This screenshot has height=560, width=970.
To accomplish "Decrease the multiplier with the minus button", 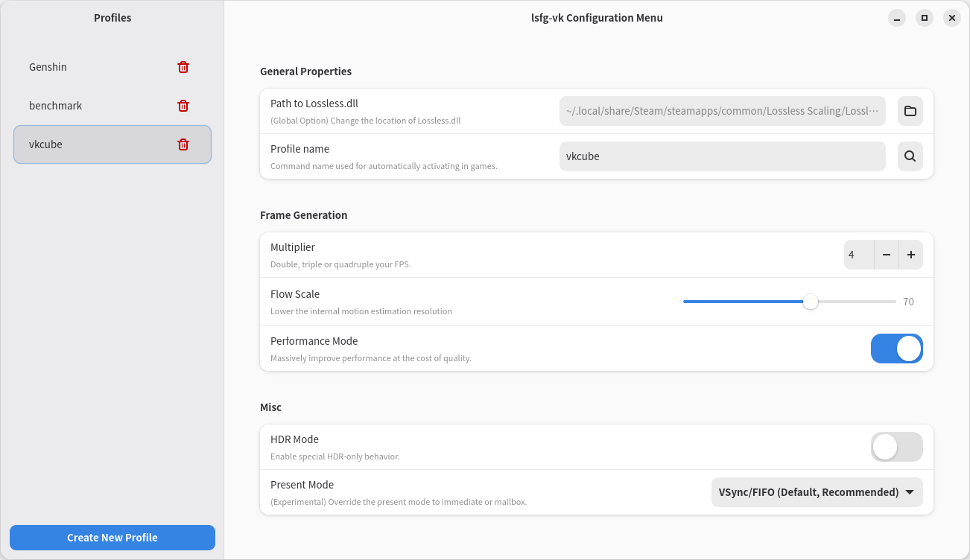I will tap(886, 255).
